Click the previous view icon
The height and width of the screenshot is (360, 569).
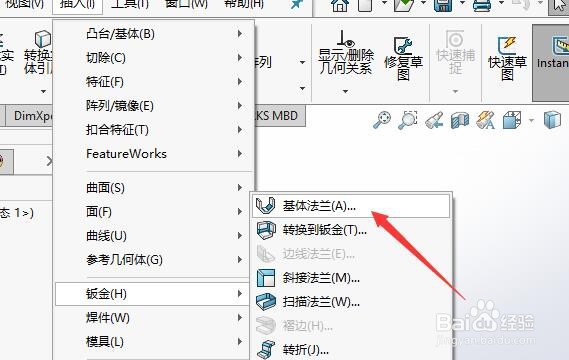[434, 120]
